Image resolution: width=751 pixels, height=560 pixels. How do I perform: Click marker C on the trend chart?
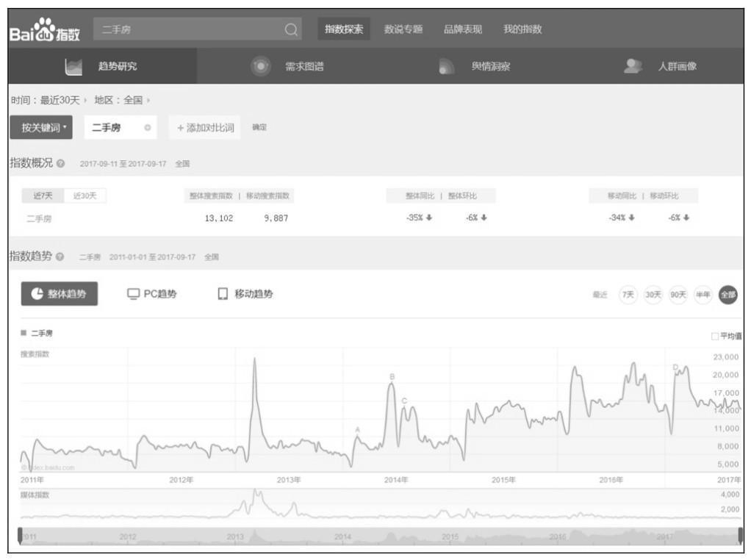404,401
